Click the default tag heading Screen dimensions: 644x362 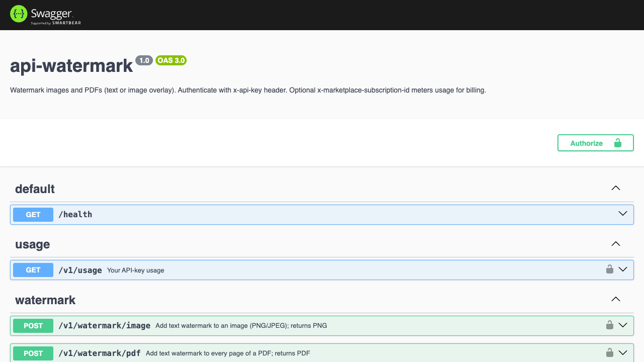click(x=35, y=189)
